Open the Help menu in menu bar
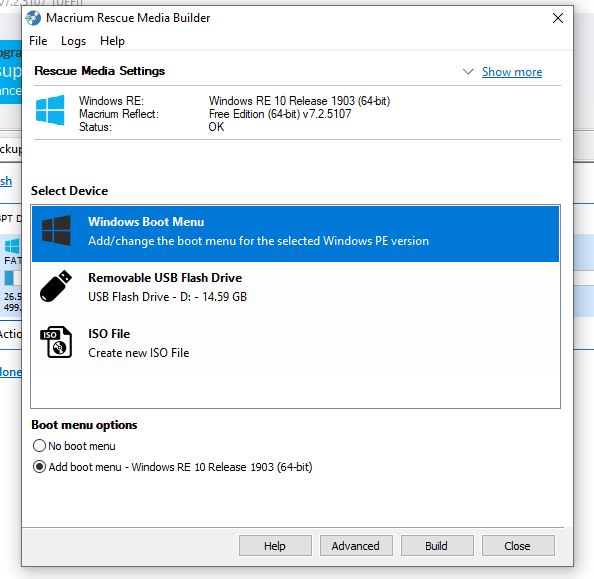The image size is (594, 579). [112, 41]
